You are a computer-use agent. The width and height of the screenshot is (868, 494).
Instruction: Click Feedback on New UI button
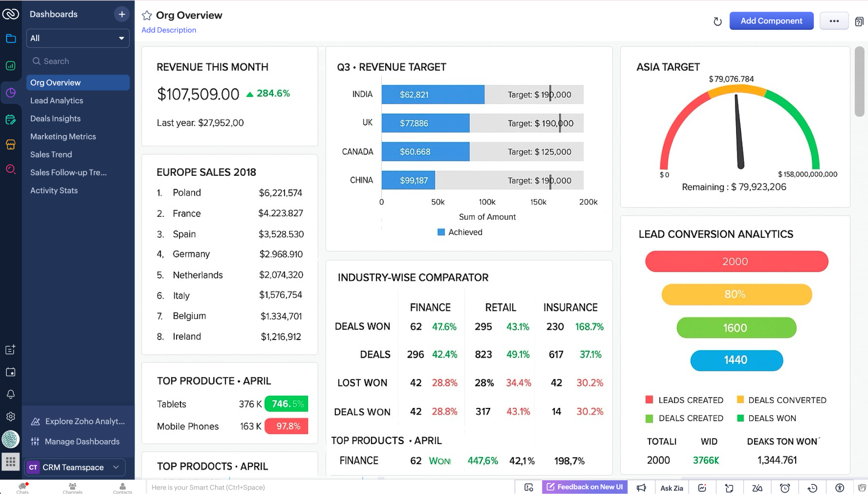tap(584, 487)
